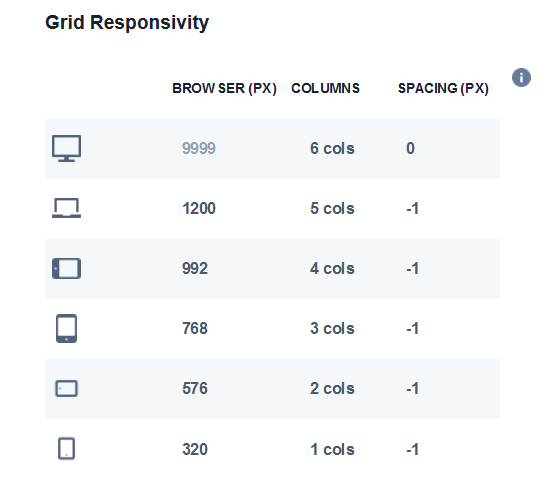The width and height of the screenshot is (557, 489).
Task: Edit the 768 browser width value
Action: (x=195, y=328)
